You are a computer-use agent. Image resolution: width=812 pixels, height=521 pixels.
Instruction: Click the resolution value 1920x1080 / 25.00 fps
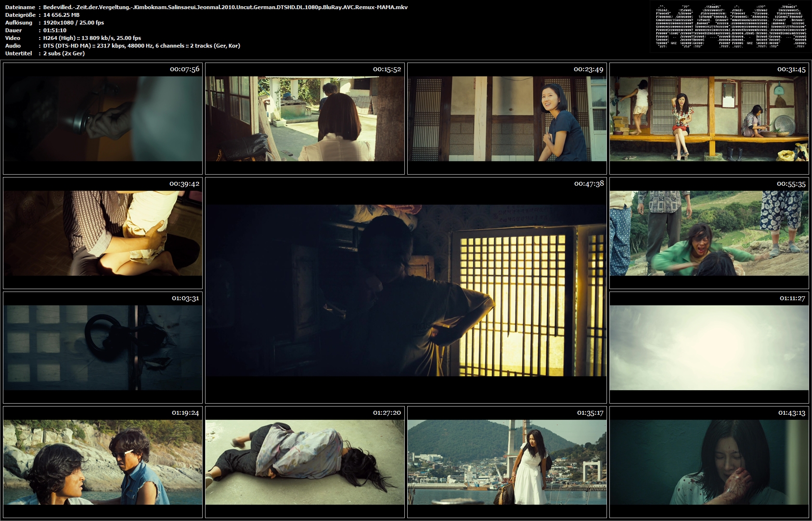73,23
